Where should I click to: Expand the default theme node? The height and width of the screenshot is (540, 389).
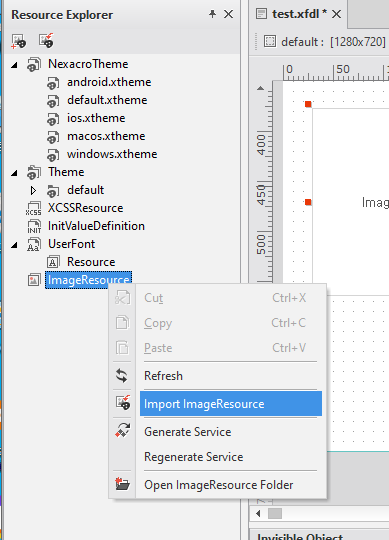click(33, 190)
